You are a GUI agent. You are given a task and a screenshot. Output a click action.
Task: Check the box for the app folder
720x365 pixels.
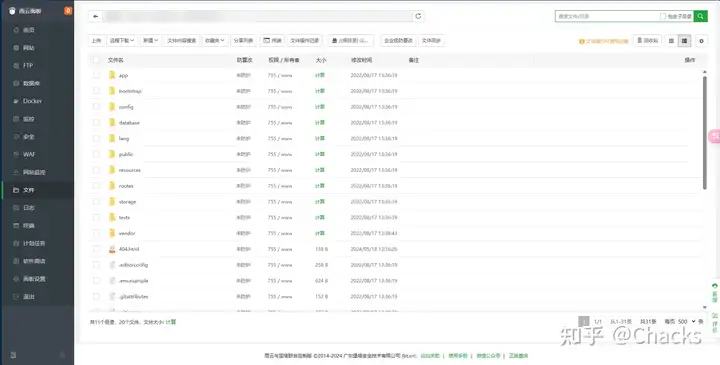point(96,75)
